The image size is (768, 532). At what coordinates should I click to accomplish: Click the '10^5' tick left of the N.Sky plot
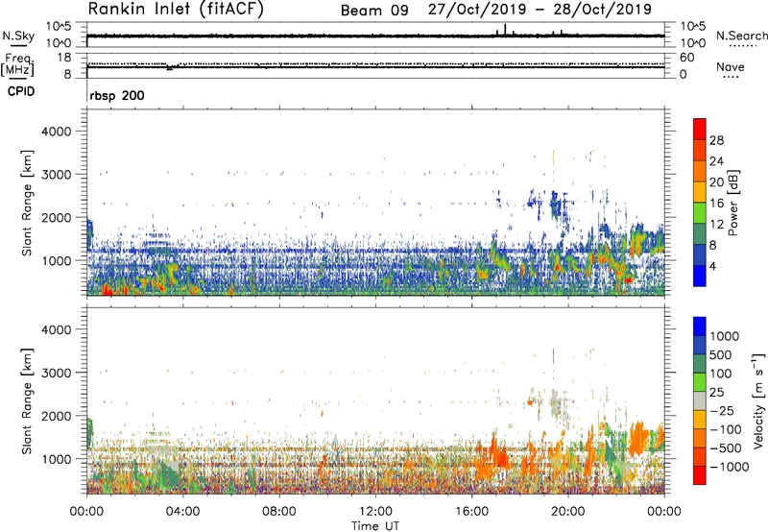[x=59, y=27]
